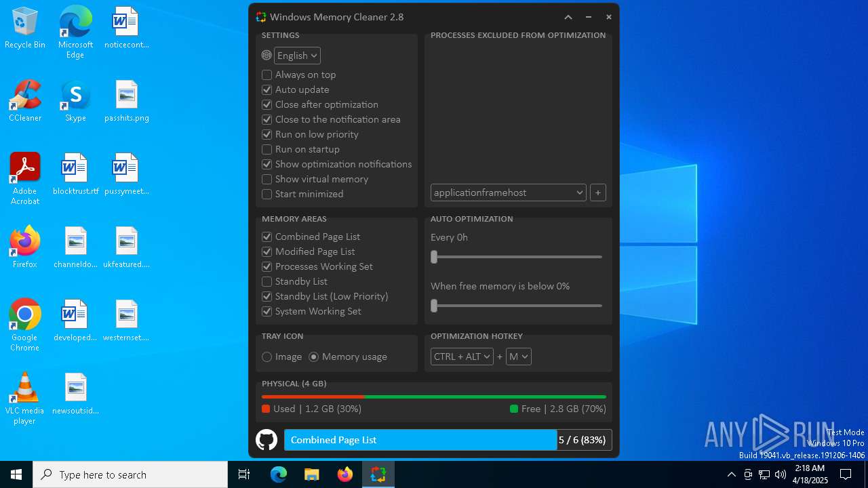This screenshot has width=868, height=488.
Task: Select the noticecont Word document on desktop
Action: (x=127, y=28)
